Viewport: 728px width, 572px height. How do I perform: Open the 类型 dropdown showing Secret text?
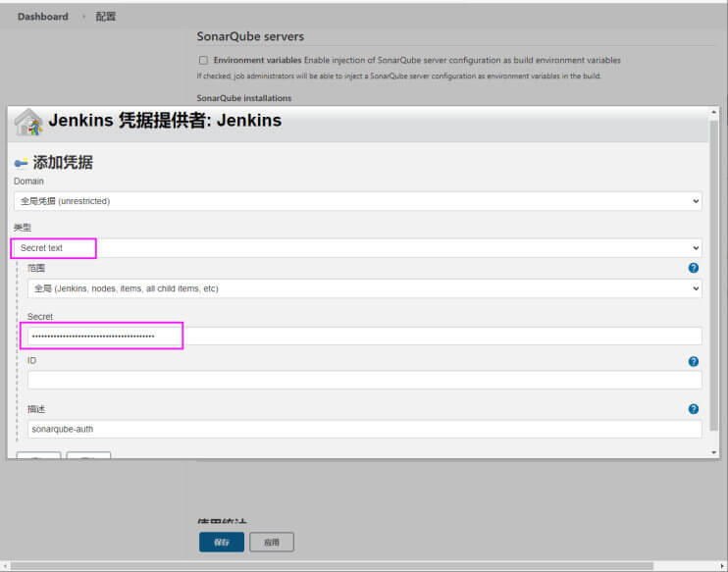coord(357,248)
